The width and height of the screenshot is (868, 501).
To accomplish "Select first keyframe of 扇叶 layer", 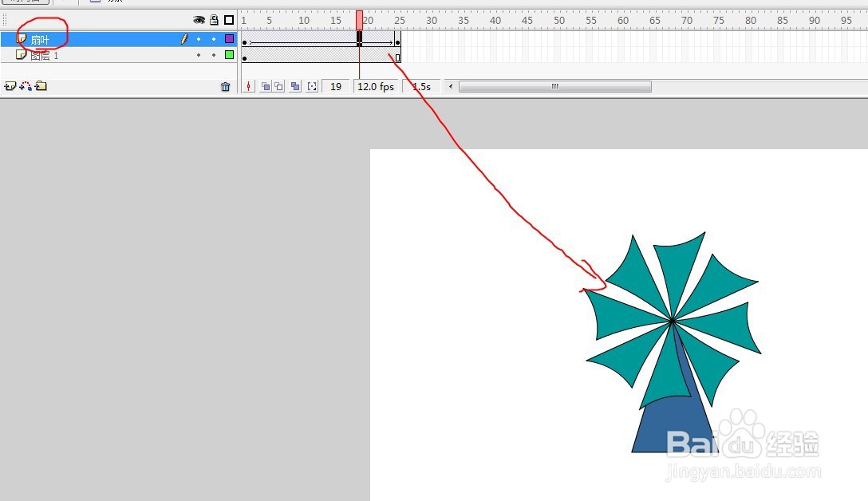I will pos(244,40).
